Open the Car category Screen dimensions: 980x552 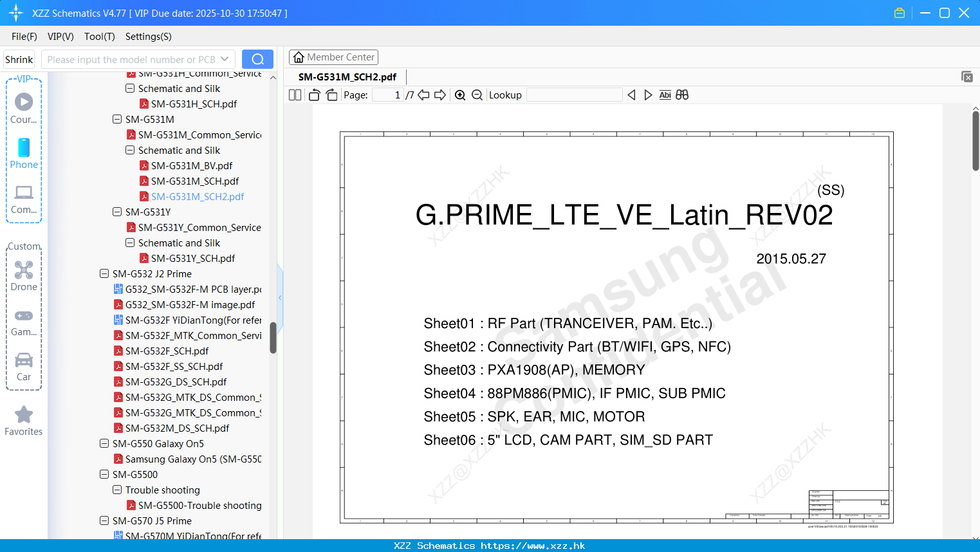point(24,360)
